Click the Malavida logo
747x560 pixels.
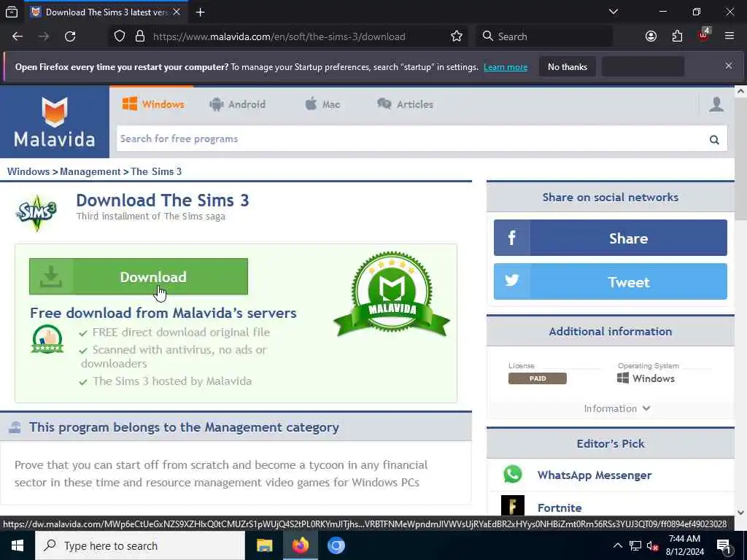pos(54,122)
